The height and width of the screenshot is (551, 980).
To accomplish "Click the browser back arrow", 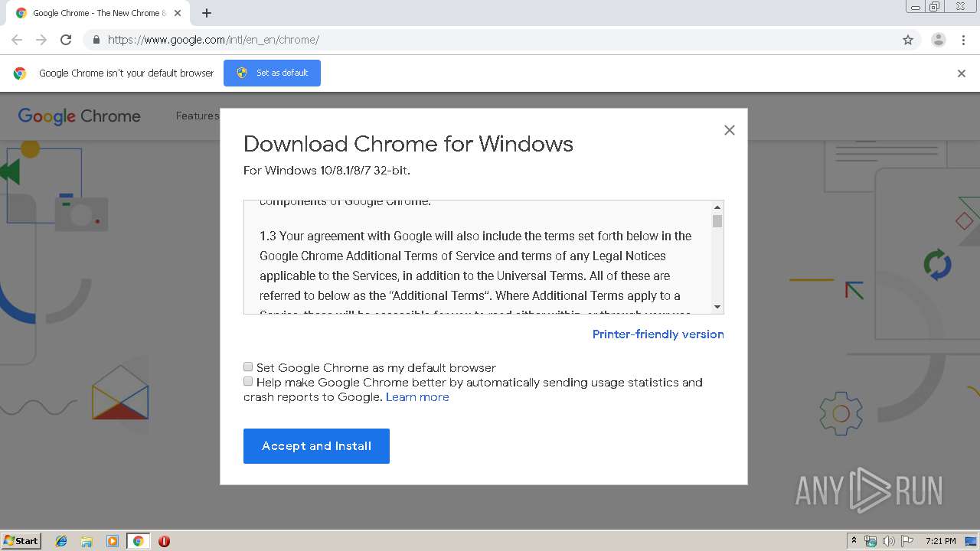I will coord(17,40).
